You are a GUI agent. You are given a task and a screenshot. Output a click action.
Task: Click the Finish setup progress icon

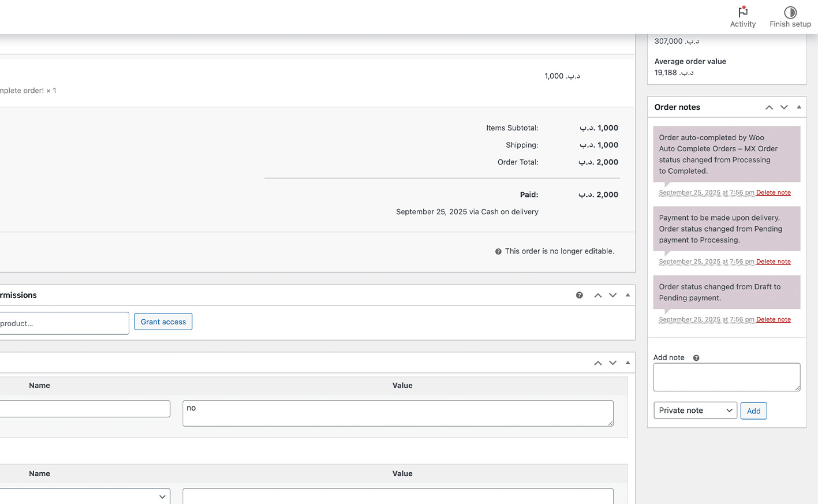coord(790,12)
